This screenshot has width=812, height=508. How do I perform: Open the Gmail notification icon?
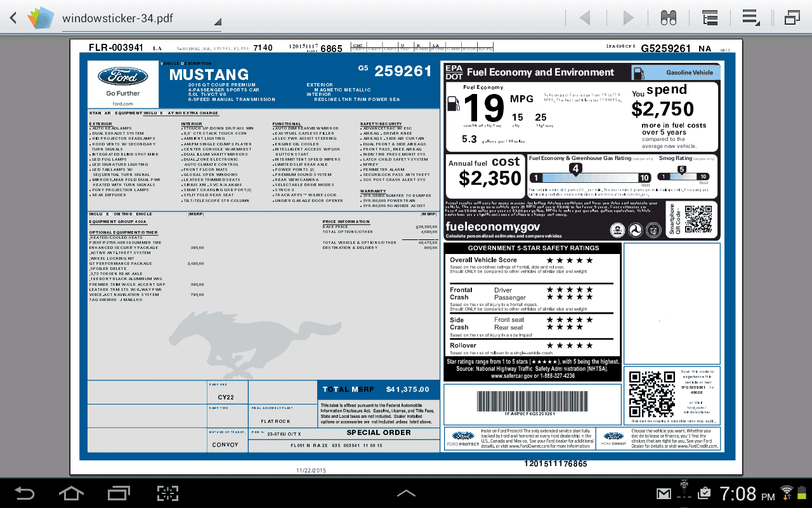[664, 493]
